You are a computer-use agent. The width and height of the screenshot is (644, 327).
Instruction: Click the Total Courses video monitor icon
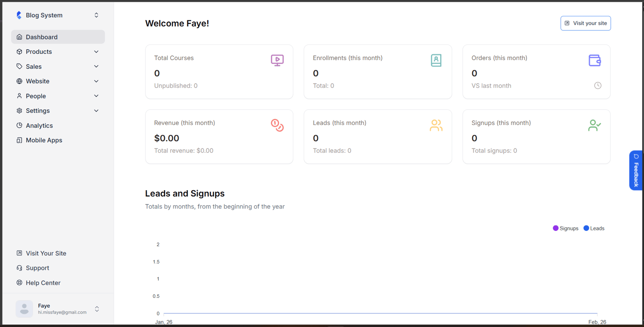[x=277, y=60]
